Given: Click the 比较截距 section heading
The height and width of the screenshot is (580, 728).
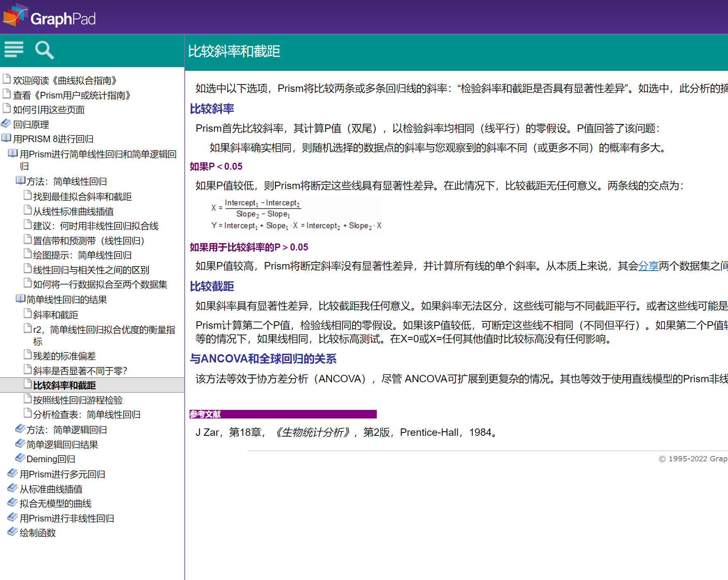Looking at the screenshot, I should [x=212, y=286].
